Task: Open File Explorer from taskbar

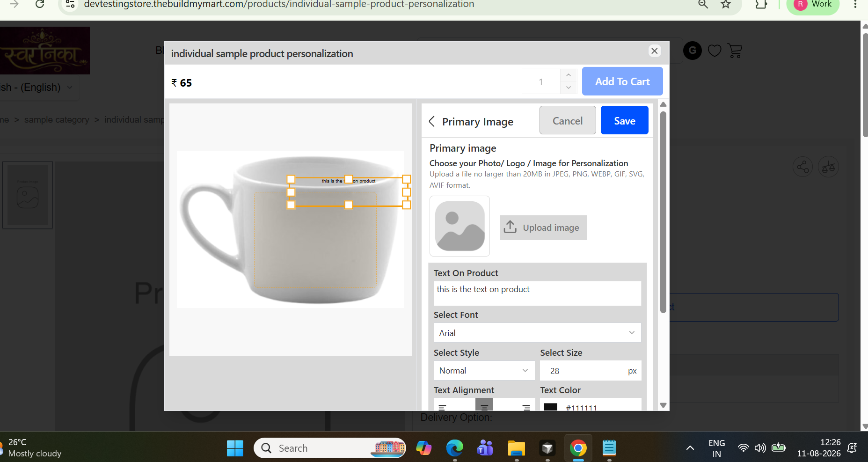Action: click(x=517, y=448)
